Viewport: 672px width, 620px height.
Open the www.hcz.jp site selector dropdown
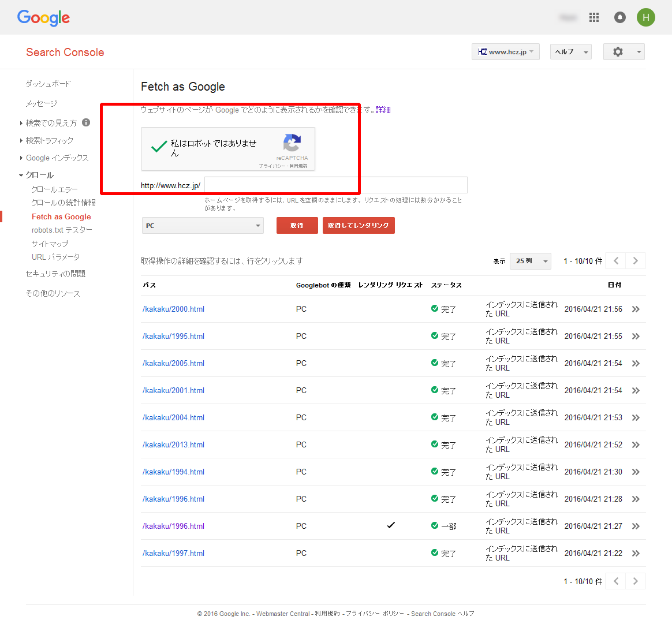(x=505, y=52)
